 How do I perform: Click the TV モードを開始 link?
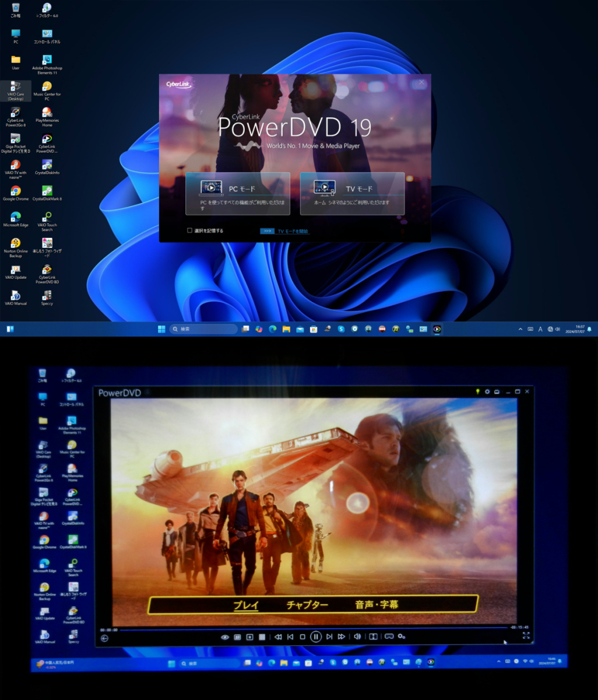point(293,231)
